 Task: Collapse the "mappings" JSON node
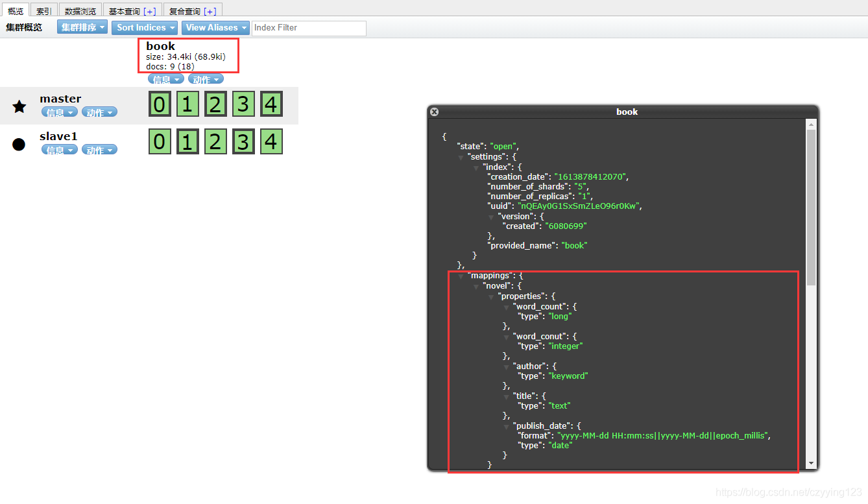point(461,276)
